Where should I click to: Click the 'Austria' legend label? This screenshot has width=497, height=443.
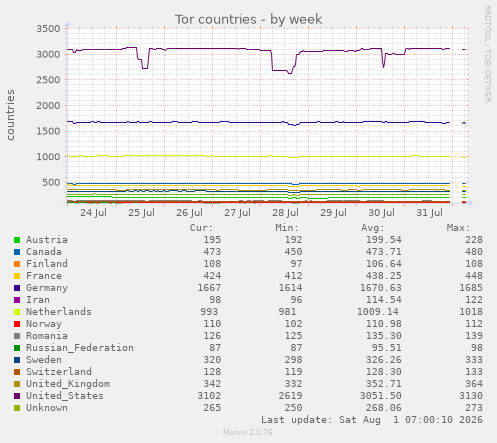pos(47,240)
